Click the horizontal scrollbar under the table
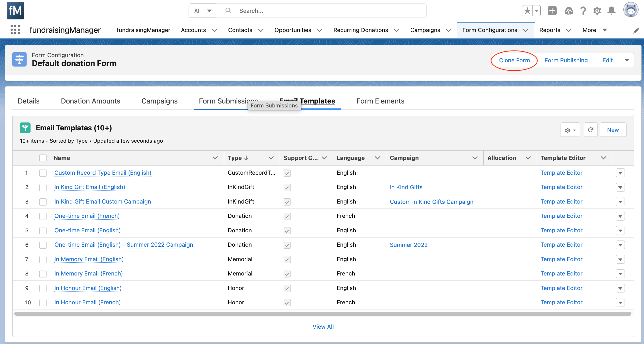Screen dimensions: 644x344 [x=322, y=314]
